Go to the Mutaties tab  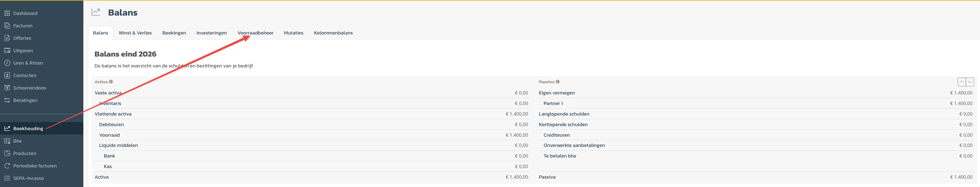click(x=293, y=33)
